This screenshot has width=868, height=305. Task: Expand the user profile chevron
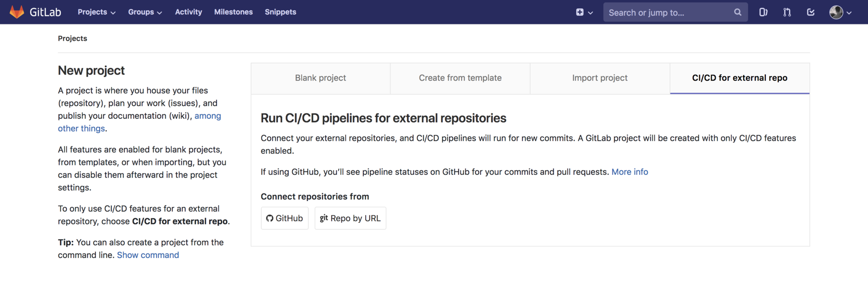849,13
